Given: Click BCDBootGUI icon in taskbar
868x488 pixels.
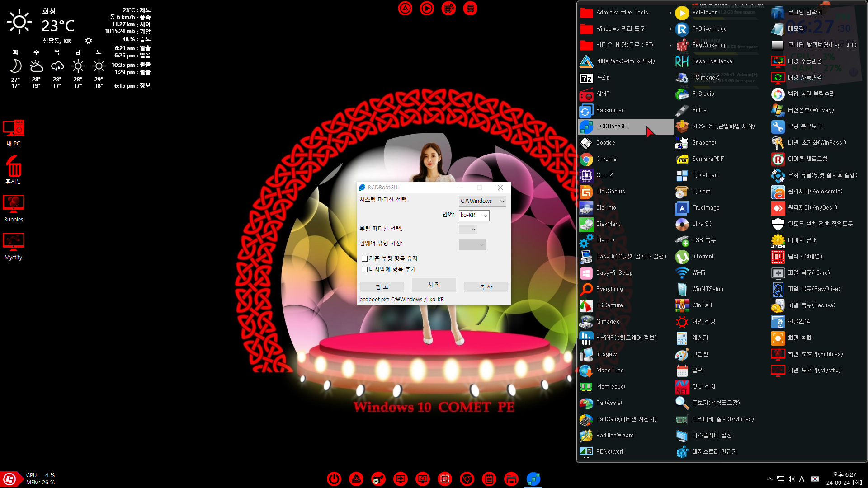Looking at the screenshot, I should pos(533,479).
